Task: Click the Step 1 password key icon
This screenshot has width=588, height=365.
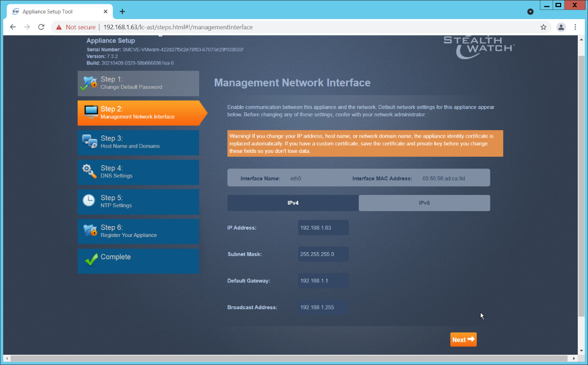Action: tap(88, 83)
